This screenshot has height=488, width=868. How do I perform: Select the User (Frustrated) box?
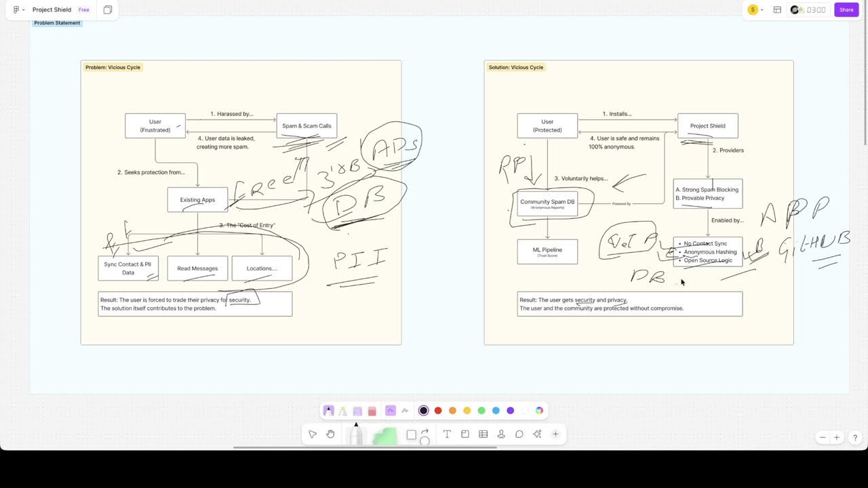(x=155, y=126)
